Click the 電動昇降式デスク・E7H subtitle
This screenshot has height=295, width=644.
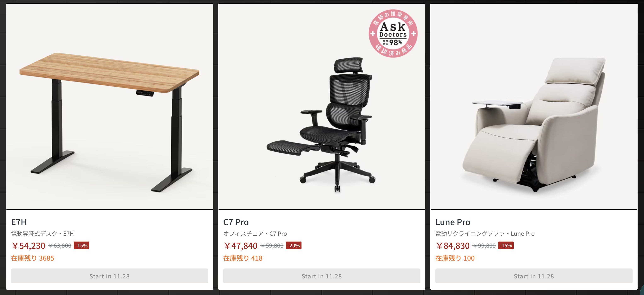[42, 233]
